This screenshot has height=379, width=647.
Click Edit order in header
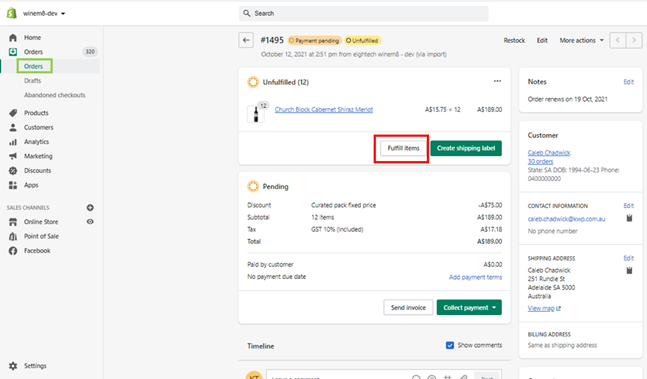point(542,40)
